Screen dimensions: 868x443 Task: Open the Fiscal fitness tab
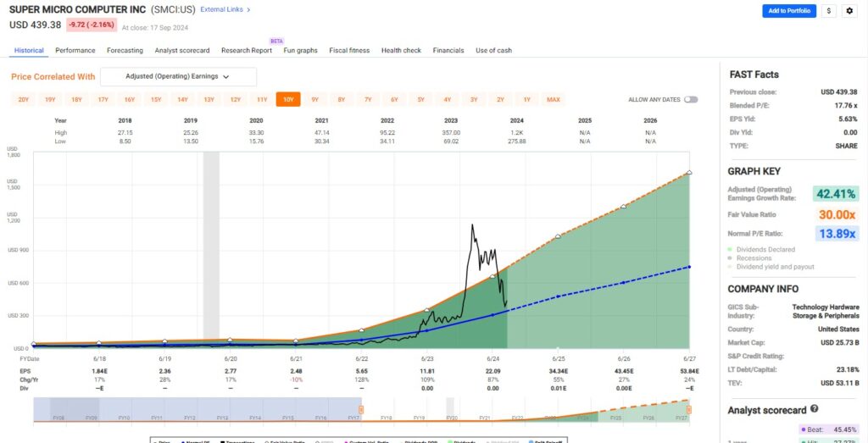349,50
